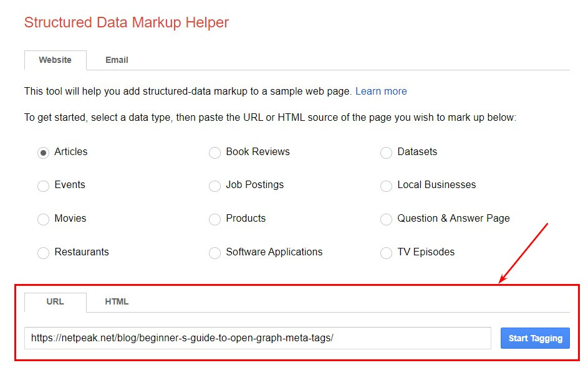Select Local Businesses markup type

tap(386, 186)
